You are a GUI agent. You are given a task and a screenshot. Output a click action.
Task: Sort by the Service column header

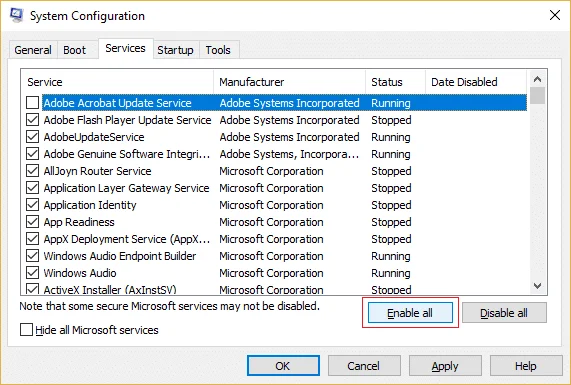click(117, 82)
